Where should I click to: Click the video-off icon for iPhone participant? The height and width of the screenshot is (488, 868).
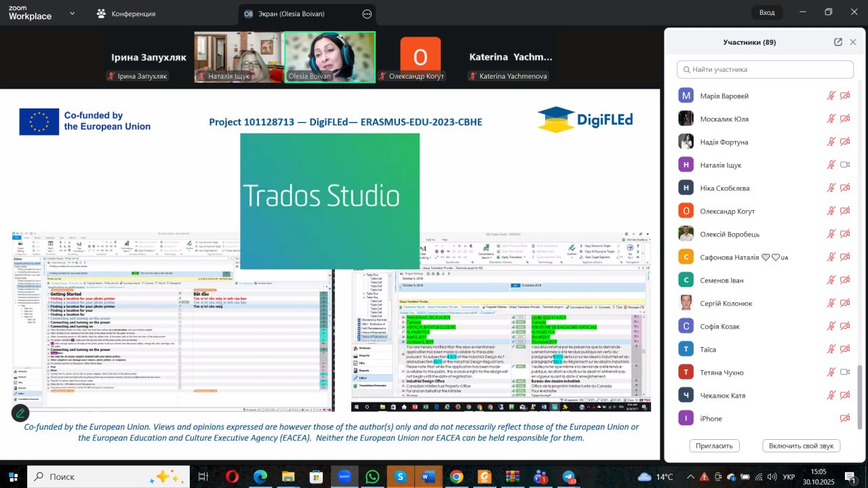845,418
